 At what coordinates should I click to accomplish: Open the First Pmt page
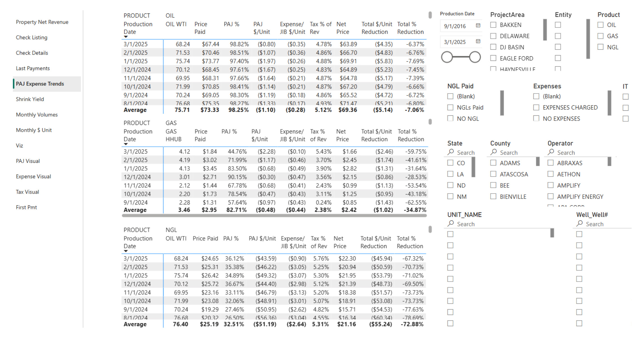pyautogui.click(x=26, y=207)
